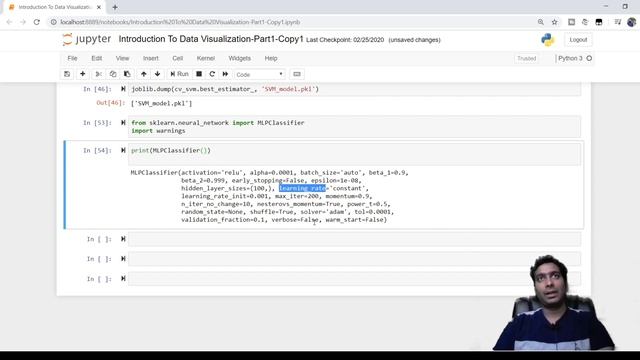This screenshot has height=360, width=640.
Task: Click the solver='adam' text in output
Action: click(x=325, y=212)
